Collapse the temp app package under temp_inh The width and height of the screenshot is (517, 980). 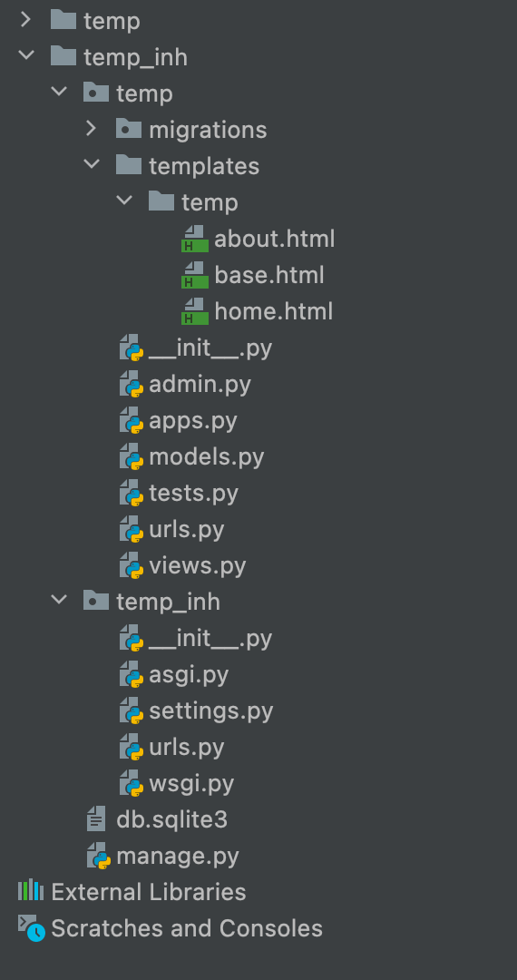pyautogui.click(x=59, y=93)
